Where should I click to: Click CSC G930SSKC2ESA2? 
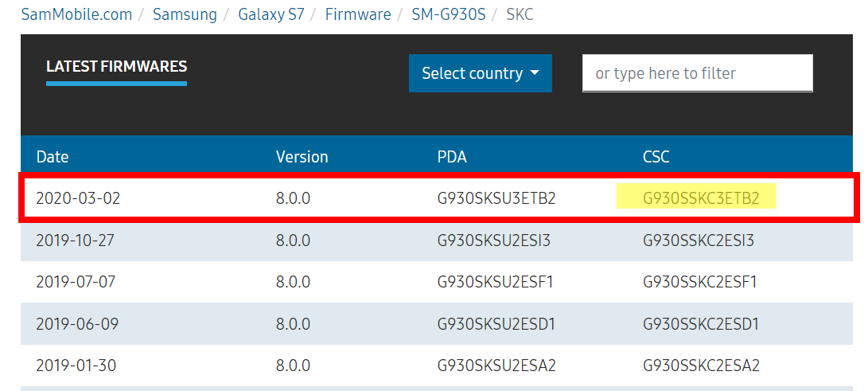701,366
